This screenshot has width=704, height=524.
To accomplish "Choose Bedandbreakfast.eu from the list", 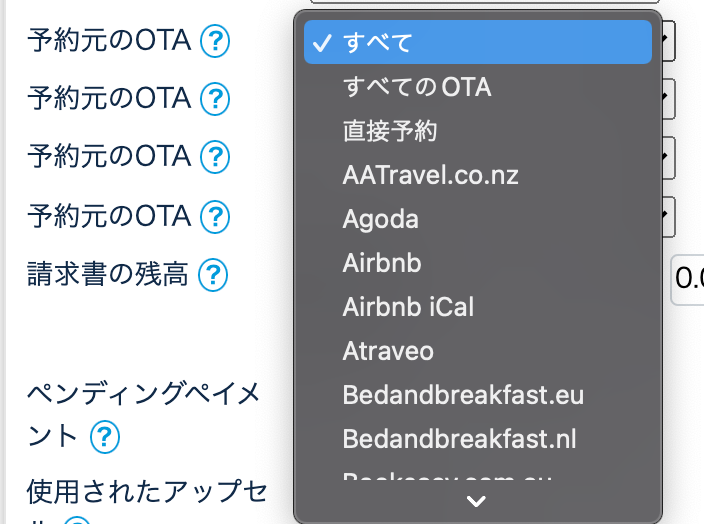I will tap(462, 395).
